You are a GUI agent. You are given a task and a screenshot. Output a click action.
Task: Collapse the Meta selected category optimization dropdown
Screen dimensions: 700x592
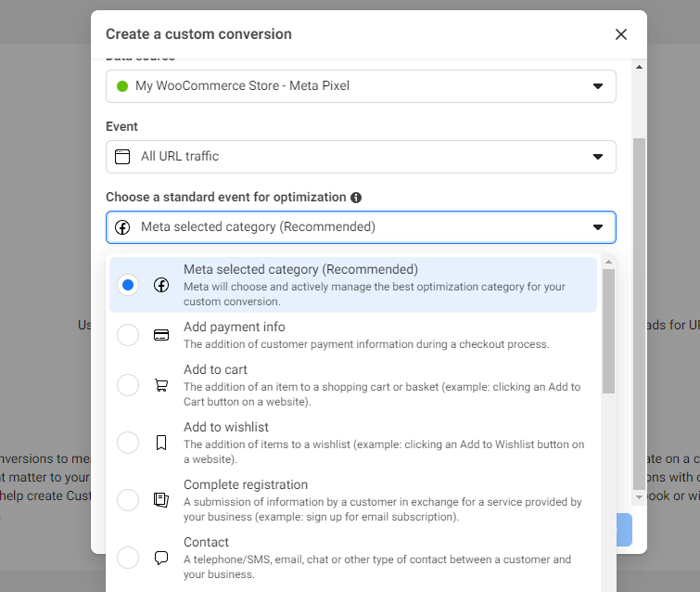click(361, 227)
